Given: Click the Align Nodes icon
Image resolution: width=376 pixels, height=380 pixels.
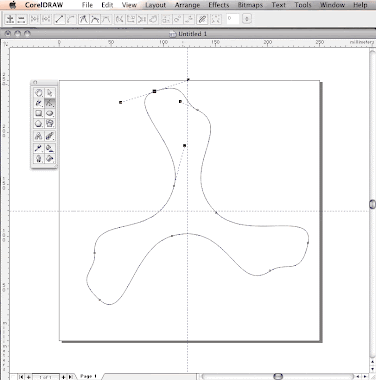Looking at the screenshot, I should pyautogui.click(x=189, y=19).
